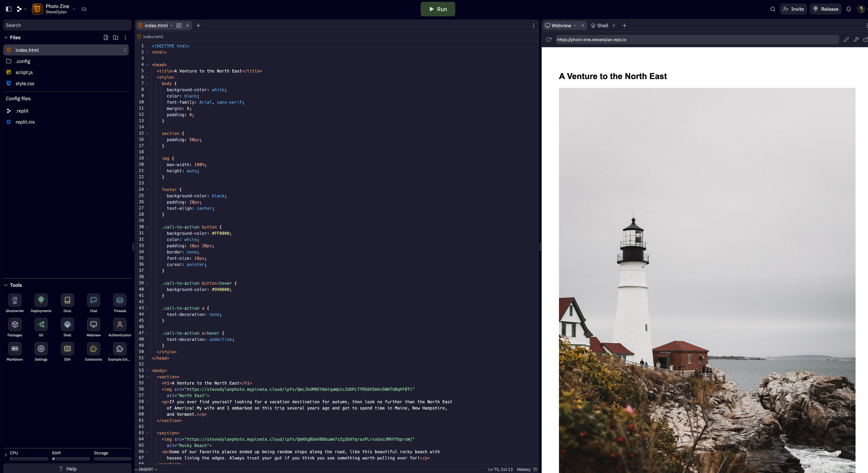
Task: Select script.js in the file tree
Action: point(24,73)
